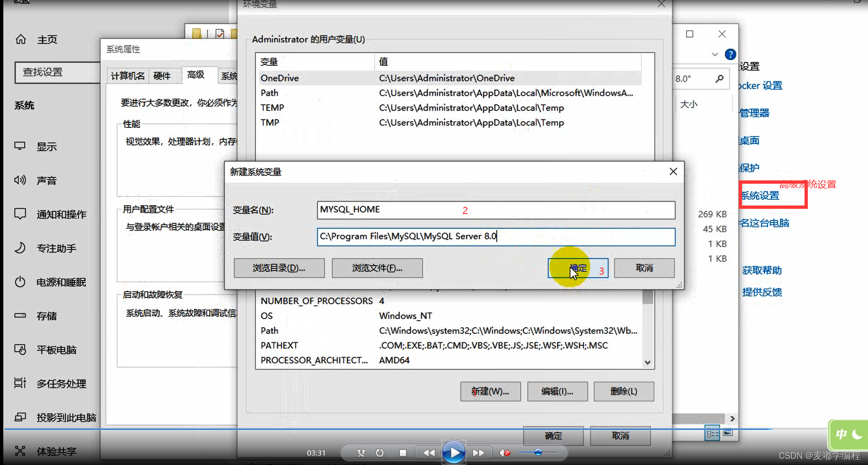The image size is (868, 465).
Task: Click the replay/restart icon in the playback bar
Action: (380, 452)
